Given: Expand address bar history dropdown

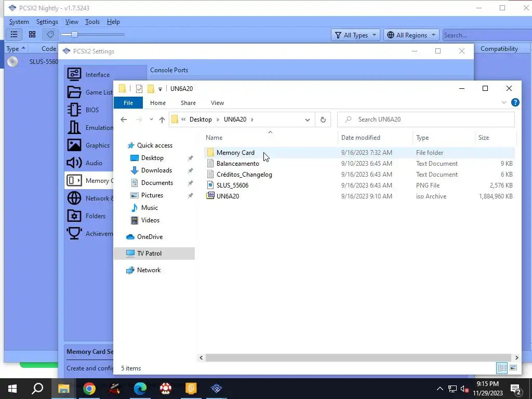Looking at the screenshot, I should tap(308, 119).
